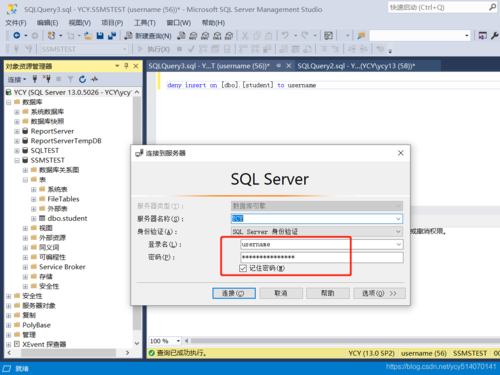Select the XEvent 探查器 node
Viewport: 500px width, 375px height.
coord(44,344)
